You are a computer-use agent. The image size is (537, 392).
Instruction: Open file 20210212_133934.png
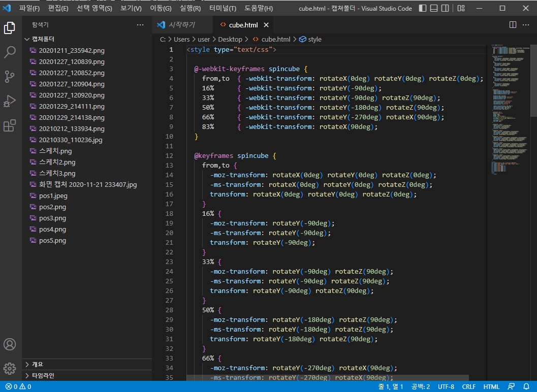87,129
